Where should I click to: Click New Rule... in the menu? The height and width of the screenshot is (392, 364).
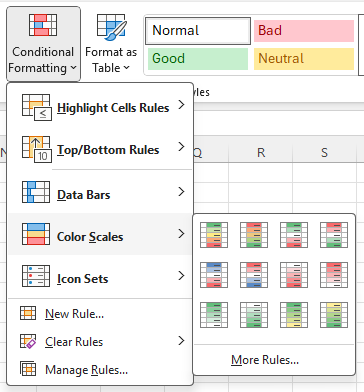tap(75, 314)
